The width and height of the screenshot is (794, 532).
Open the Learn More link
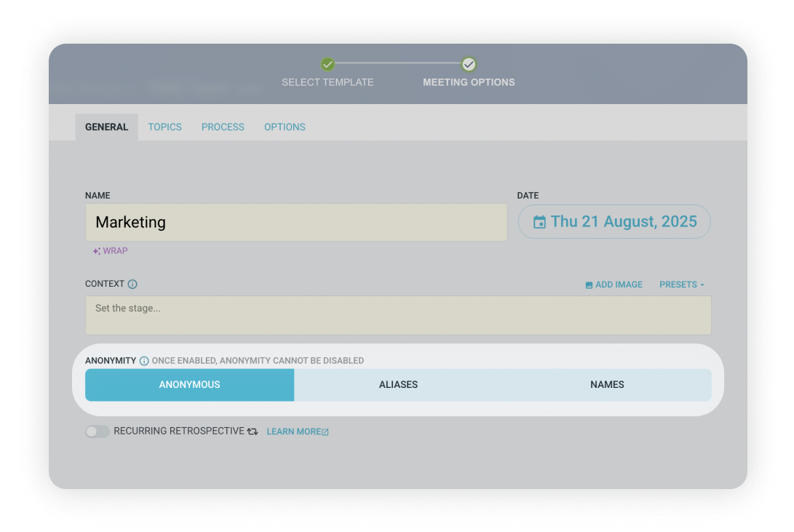click(297, 432)
